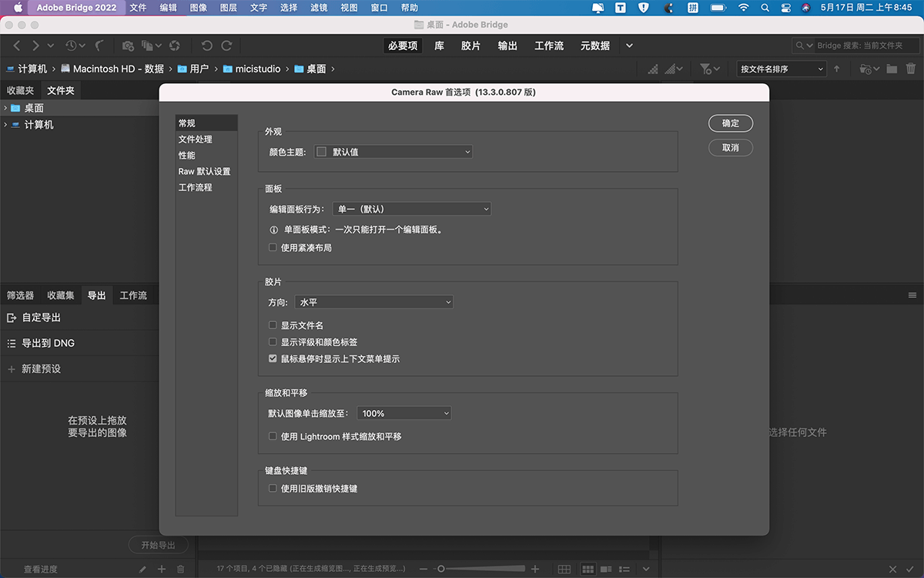Enable the 显示评级和颜色标签 checkbox
Viewport: 924px width, 578px height.
[x=273, y=342]
